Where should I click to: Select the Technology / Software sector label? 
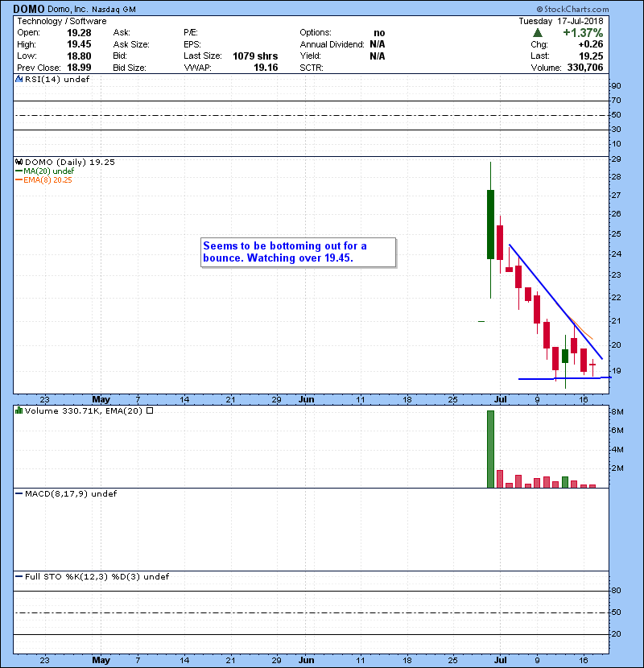click(62, 21)
